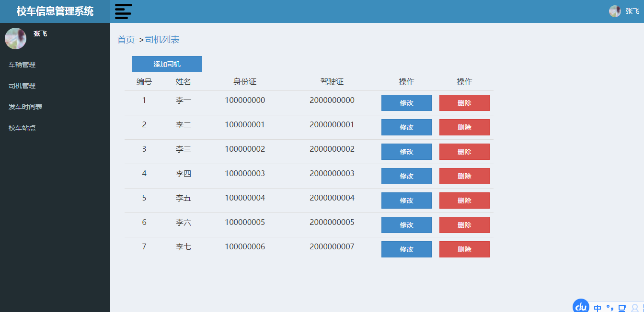Image resolution: width=644 pixels, height=312 pixels.
Task: Click license number 2000000005
Action: click(x=332, y=222)
